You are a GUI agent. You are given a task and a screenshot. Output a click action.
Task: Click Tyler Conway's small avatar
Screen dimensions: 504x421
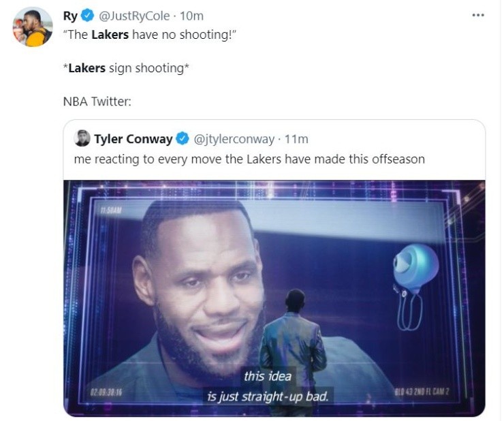tap(82, 138)
